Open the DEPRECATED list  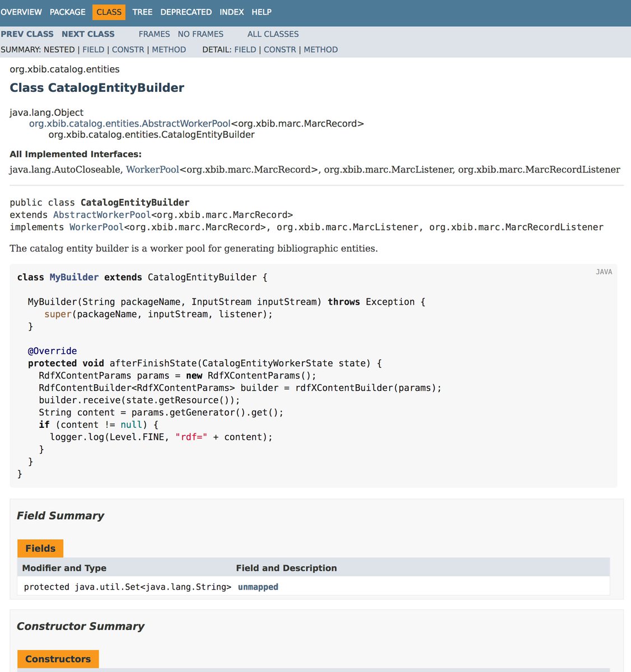(186, 12)
